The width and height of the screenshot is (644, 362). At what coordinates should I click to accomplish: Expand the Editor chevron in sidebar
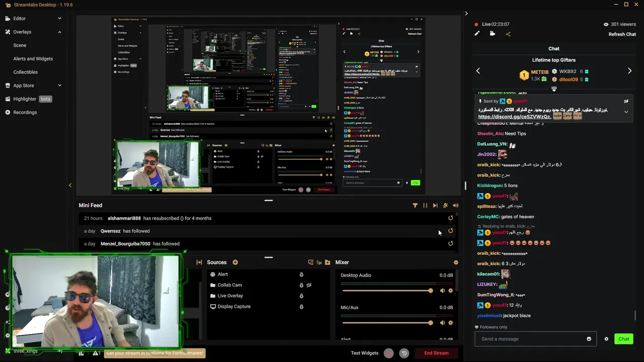[59, 19]
